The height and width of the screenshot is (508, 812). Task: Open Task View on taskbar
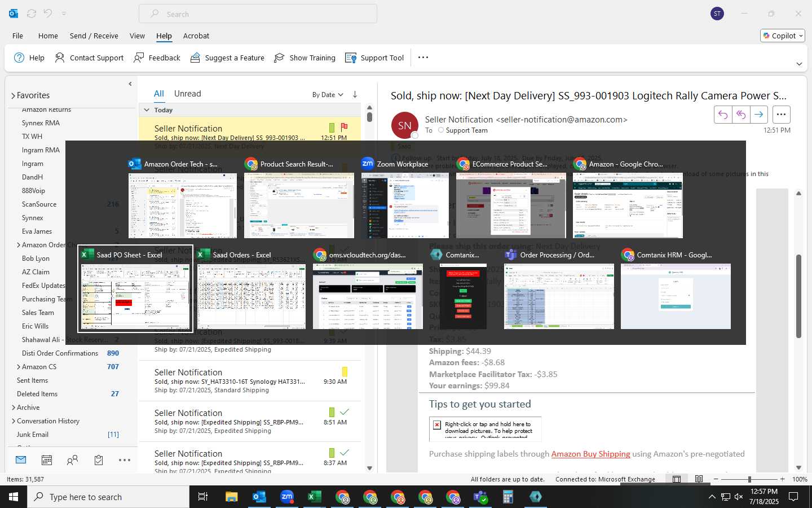pos(202,497)
